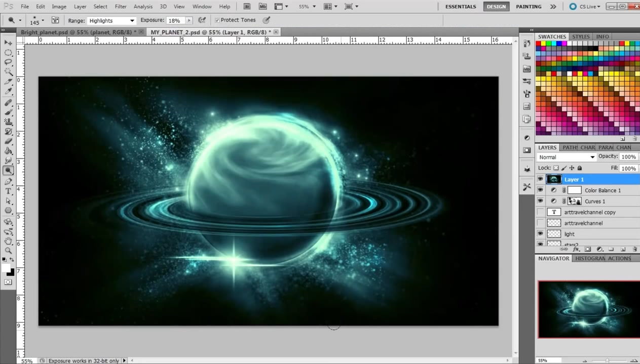Launch Adobe Bridge from top bar

click(x=246, y=7)
